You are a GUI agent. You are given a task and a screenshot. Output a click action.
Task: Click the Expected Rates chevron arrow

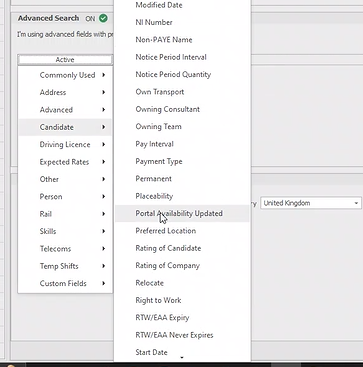tap(104, 162)
